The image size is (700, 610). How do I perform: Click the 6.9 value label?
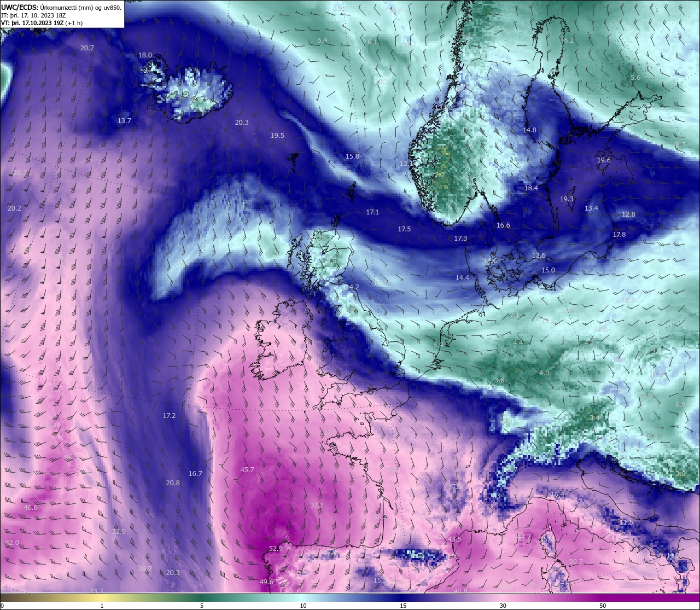tap(680, 405)
